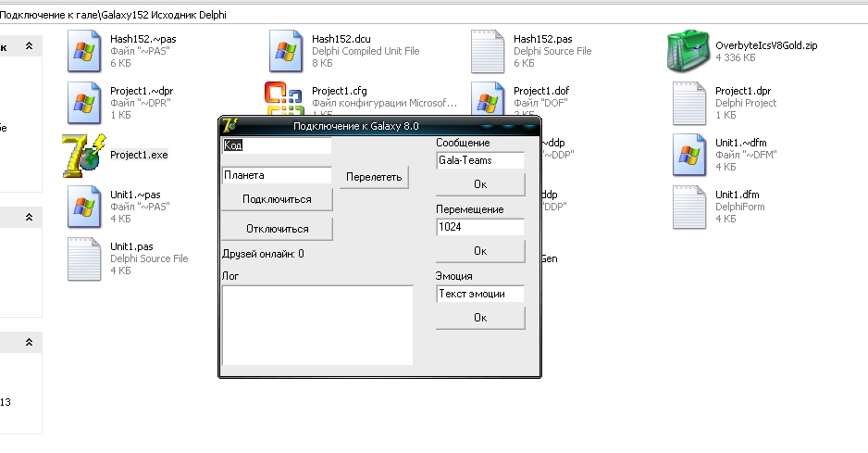Focus the Текст эмоции input field
Viewport: 868px width, 453px height.
(480, 294)
